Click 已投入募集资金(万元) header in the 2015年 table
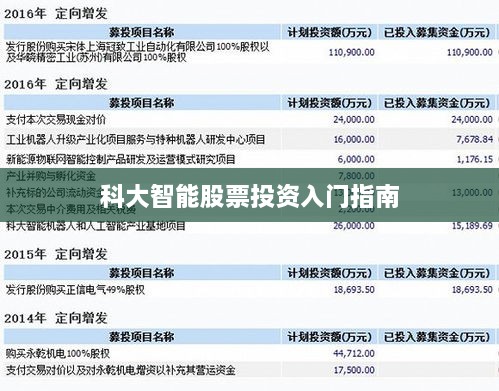Viewport: 499px width, 391px height. coord(437,273)
